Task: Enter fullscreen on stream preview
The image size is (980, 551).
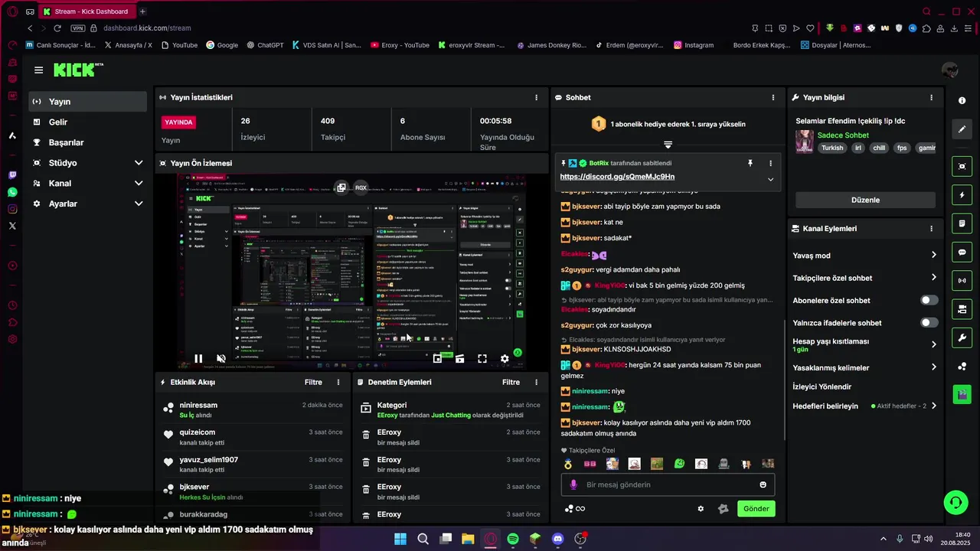Action: point(482,358)
